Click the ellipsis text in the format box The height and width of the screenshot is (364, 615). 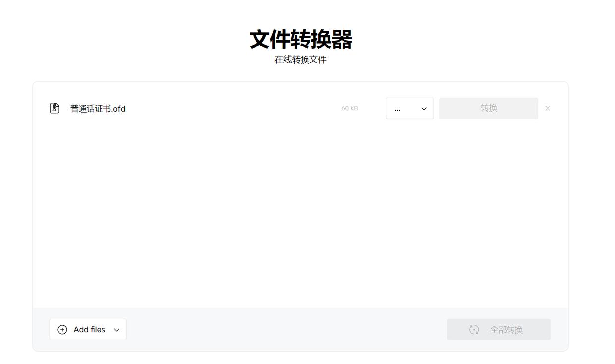[397, 109]
